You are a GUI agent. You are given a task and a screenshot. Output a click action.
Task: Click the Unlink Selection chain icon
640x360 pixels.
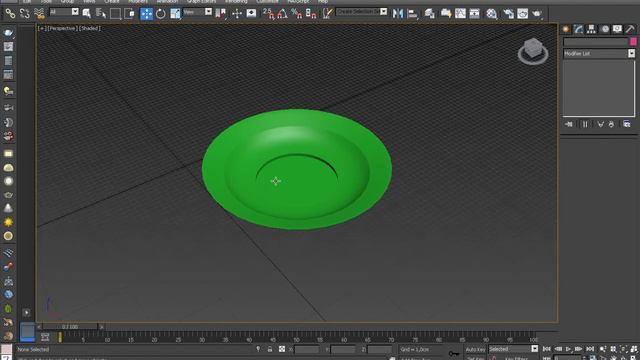(24, 14)
